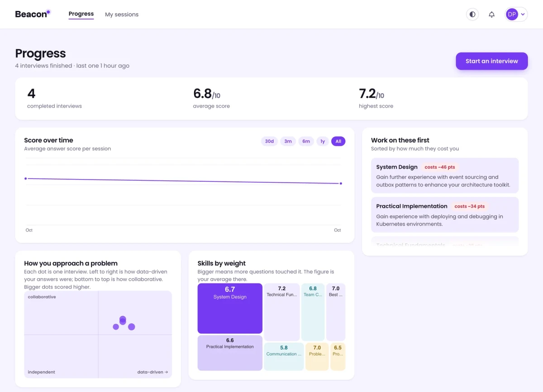Click the Work on these first heading
This screenshot has width=543, height=392.
coord(400,140)
